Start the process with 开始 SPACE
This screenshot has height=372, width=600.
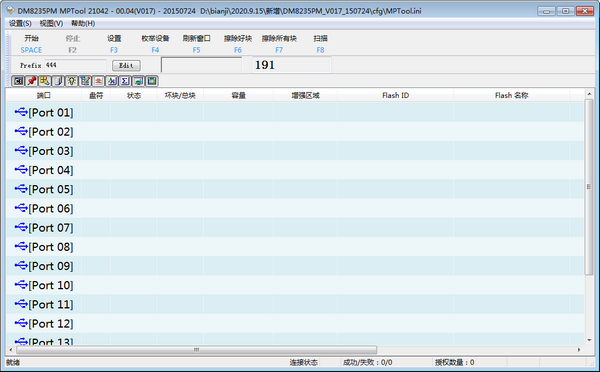31,44
